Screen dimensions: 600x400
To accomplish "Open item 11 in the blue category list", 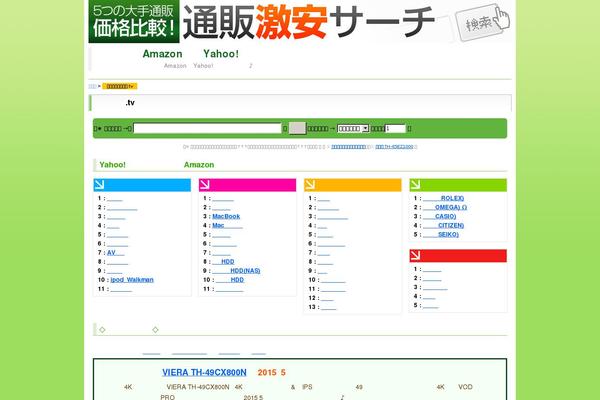I will click(121, 289).
